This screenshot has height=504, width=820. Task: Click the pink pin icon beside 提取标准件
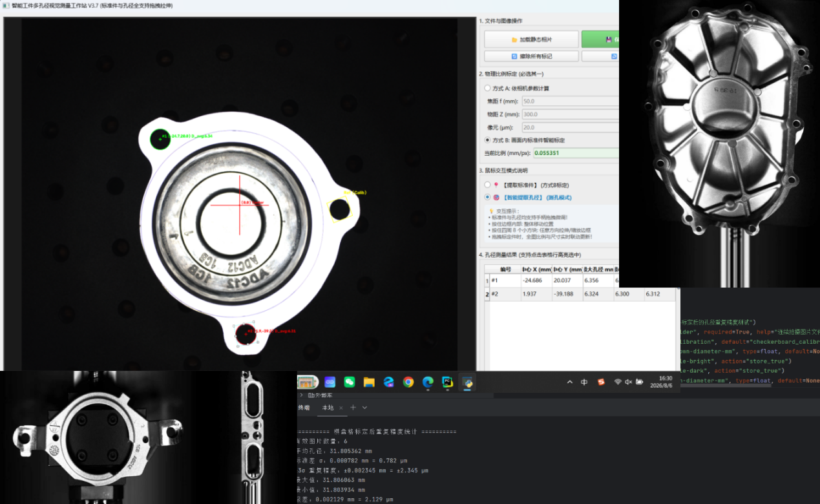point(496,185)
